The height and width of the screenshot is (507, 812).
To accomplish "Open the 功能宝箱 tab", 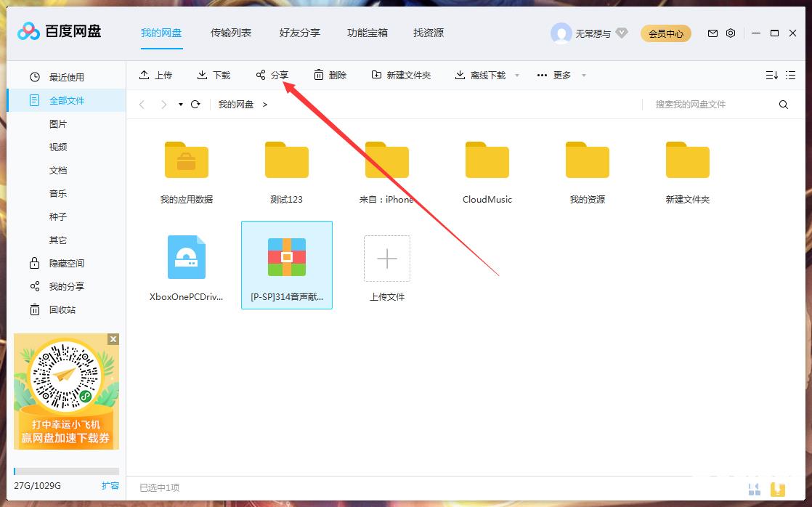I will tap(368, 33).
